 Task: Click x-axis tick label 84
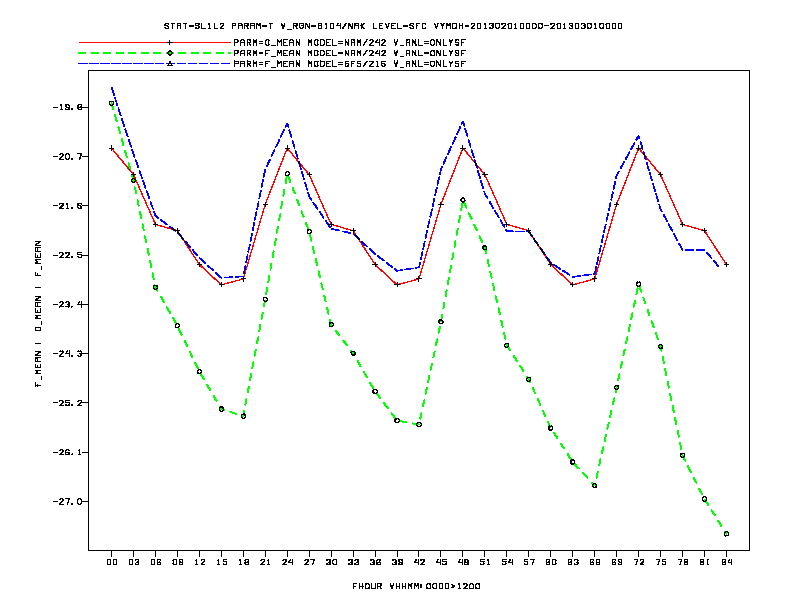(x=726, y=562)
